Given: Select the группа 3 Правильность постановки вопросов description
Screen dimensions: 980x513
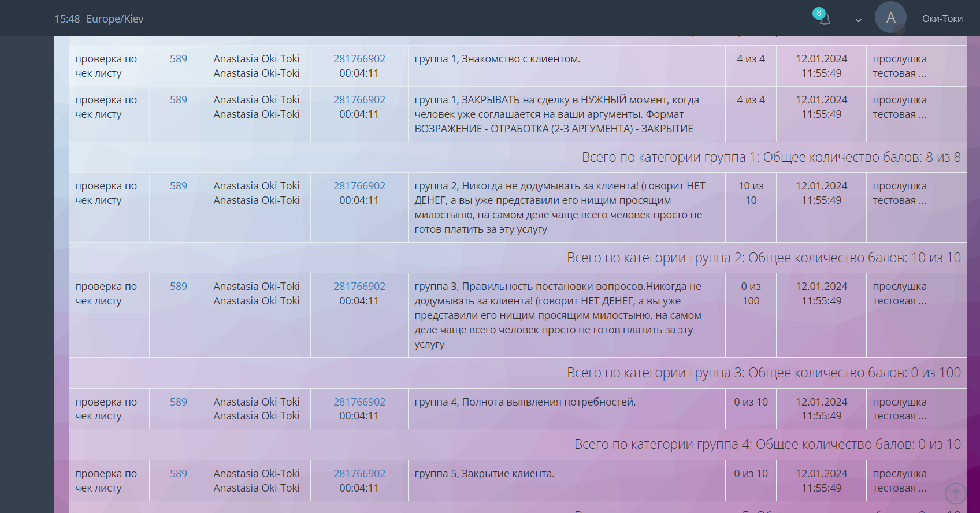Looking at the screenshot, I should click(558, 315).
